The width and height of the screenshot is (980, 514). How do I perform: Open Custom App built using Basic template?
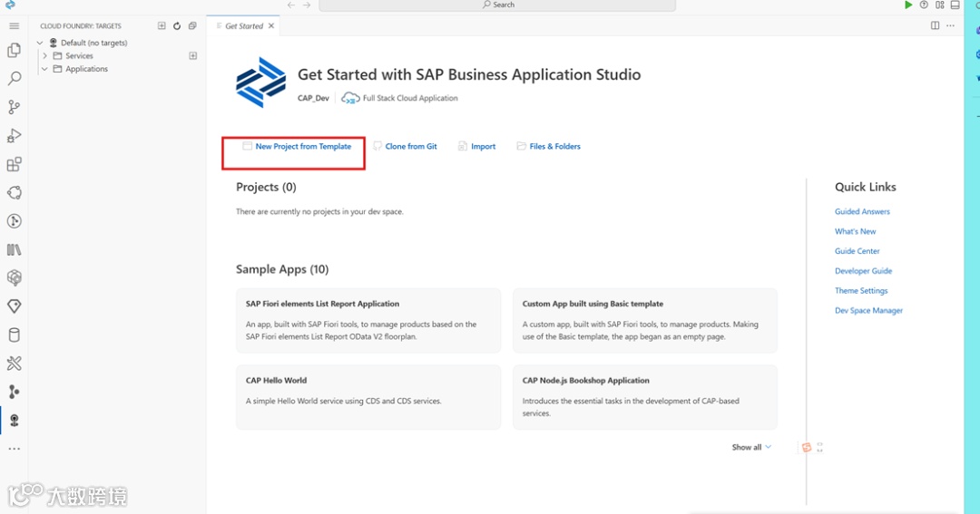pos(645,320)
